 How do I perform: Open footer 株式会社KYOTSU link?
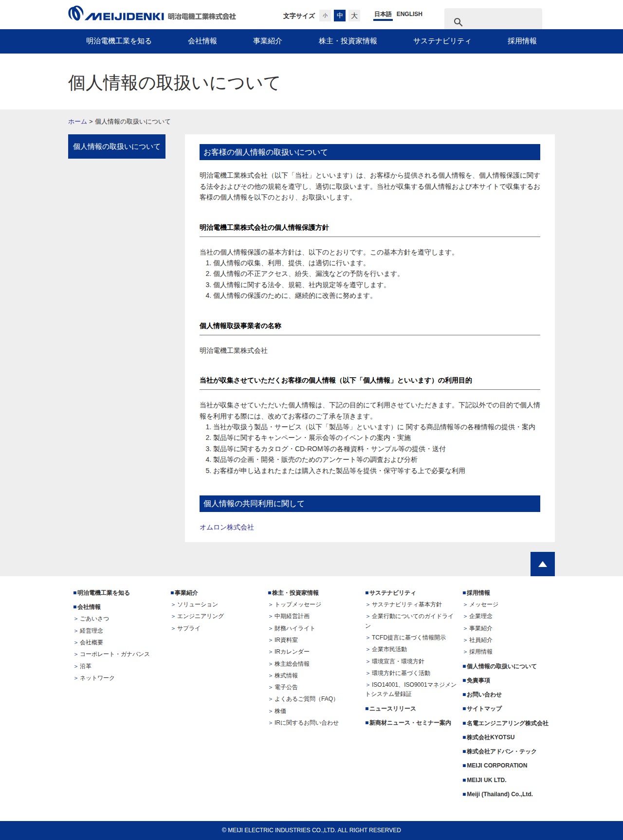490,737
